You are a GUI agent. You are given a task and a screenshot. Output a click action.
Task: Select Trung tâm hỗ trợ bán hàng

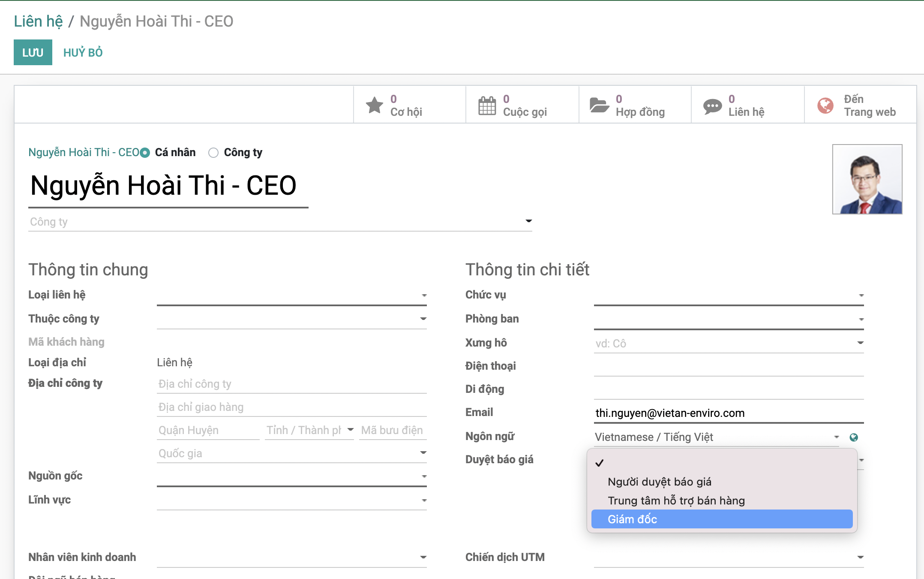click(x=676, y=501)
